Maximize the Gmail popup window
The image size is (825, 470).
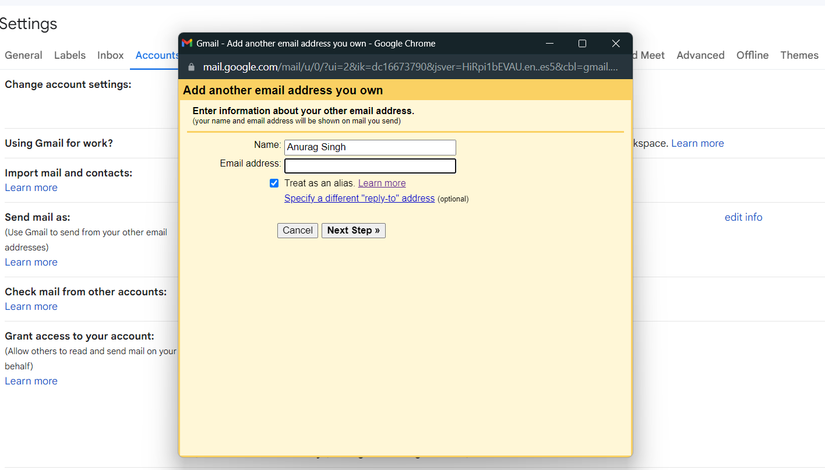click(x=582, y=43)
